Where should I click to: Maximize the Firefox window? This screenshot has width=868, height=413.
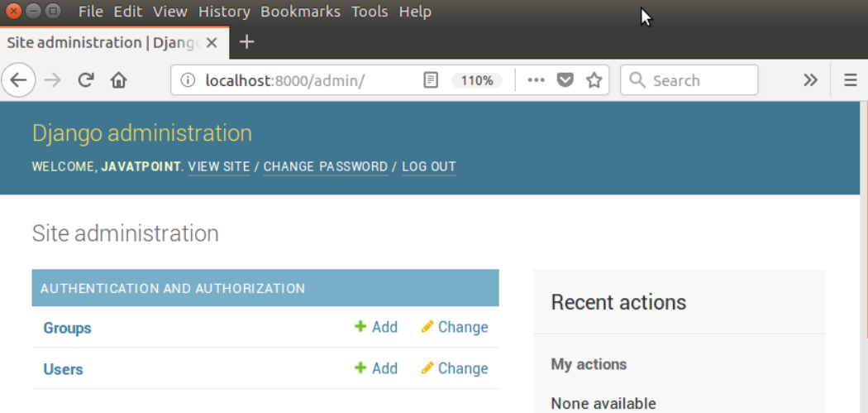coord(53,11)
